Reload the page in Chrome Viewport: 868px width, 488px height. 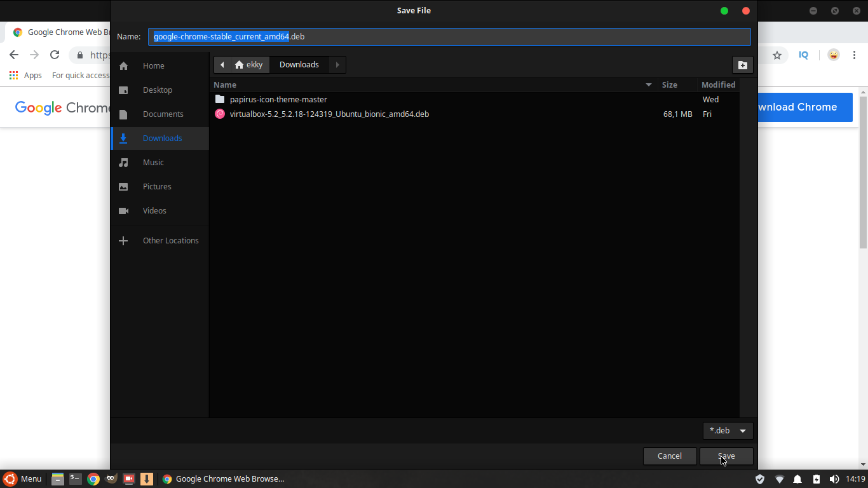point(55,55)
